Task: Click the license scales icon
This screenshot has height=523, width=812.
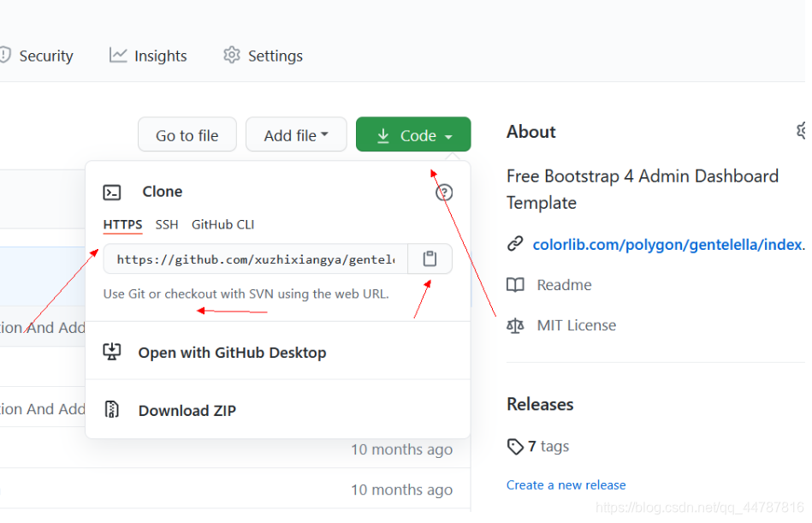Action: point(515,326)
